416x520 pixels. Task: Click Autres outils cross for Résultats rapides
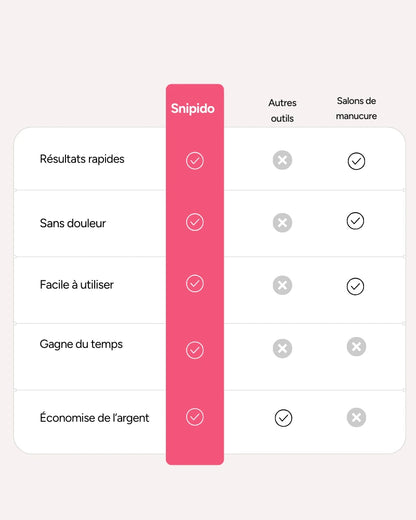point(282,160)
